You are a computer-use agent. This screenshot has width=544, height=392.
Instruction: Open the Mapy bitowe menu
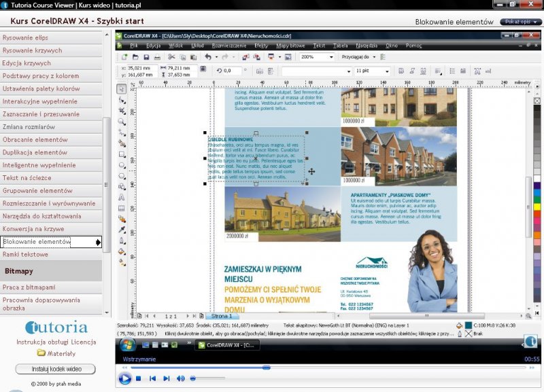click(x=290, y=46)
